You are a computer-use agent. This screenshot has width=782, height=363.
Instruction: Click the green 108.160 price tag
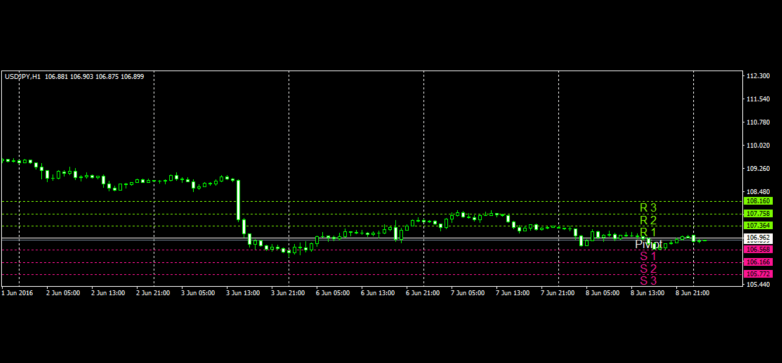coord(758,201)
